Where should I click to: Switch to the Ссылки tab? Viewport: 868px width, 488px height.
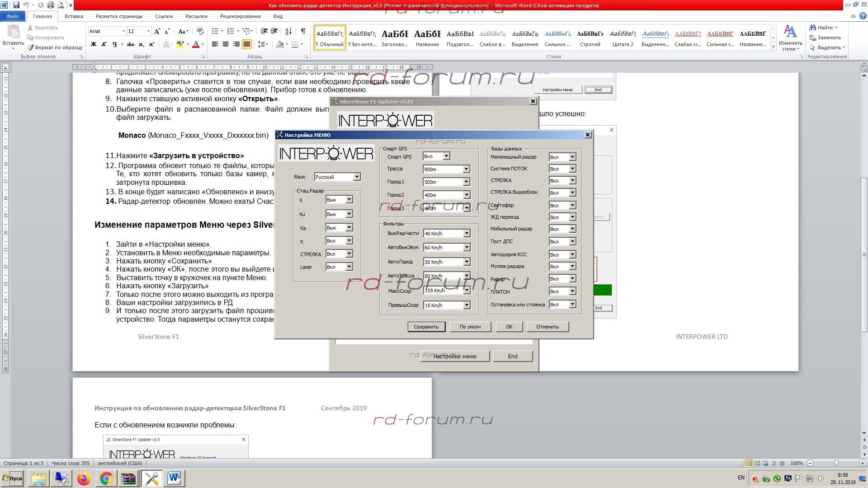[x=164, y=16]
